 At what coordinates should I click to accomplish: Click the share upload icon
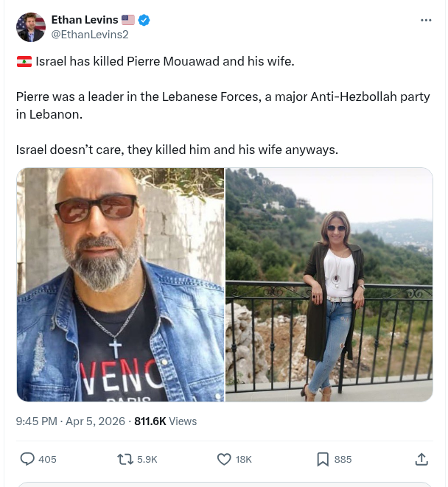421,459
